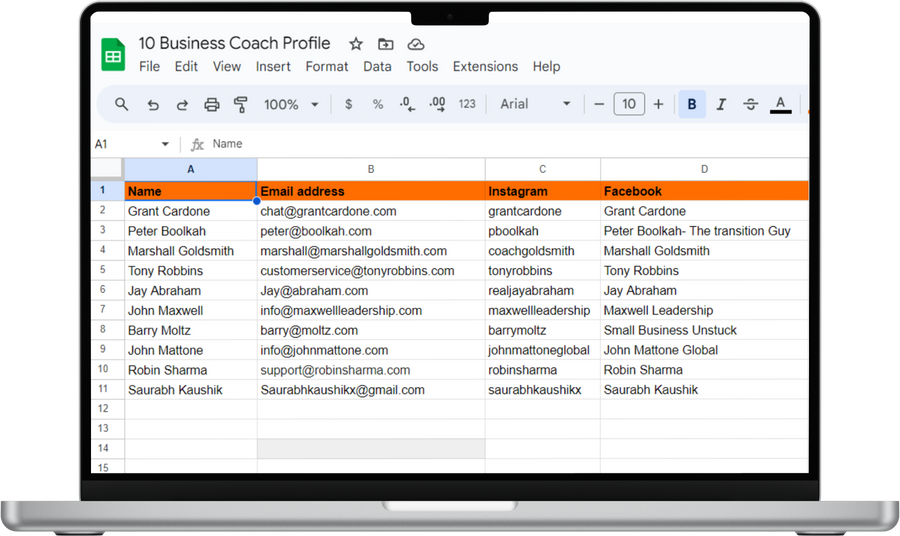Click the formula bar showing Name
Screen dimensions: 900x536
(x=508, y=144)
